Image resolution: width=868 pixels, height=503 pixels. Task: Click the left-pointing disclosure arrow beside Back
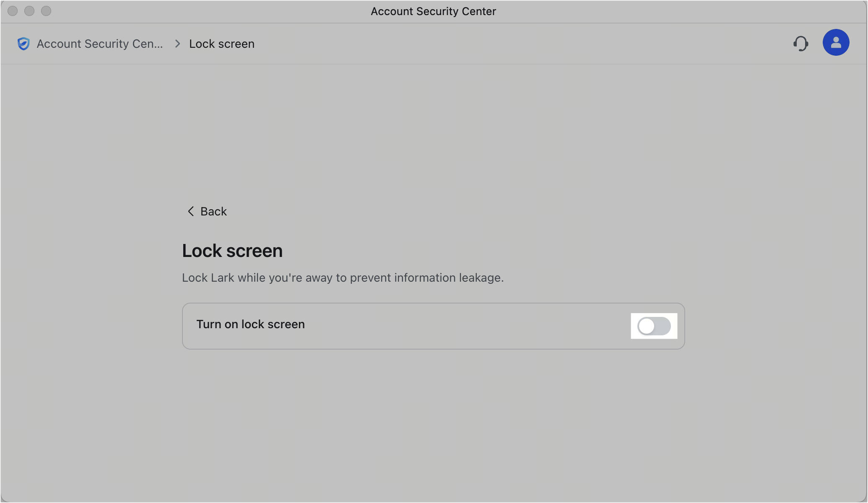(x=191, y=211)
